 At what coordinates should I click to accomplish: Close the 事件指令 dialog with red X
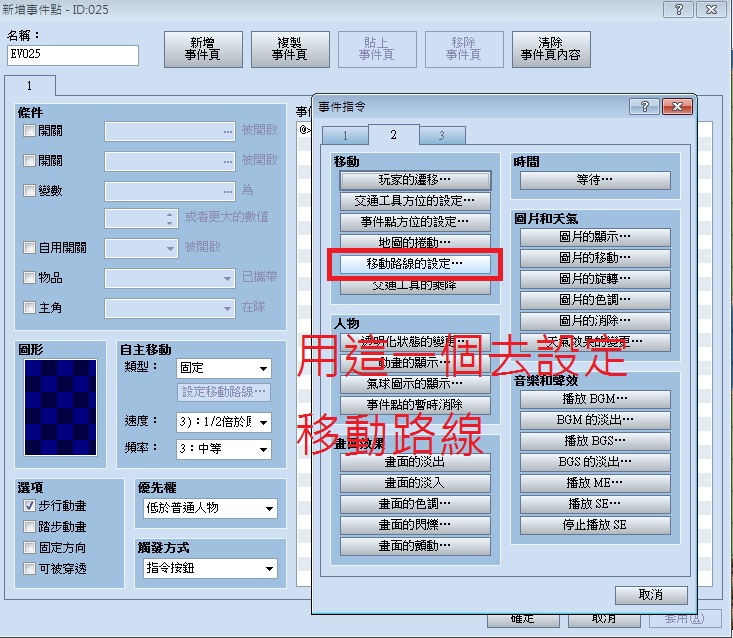point(677,107)
